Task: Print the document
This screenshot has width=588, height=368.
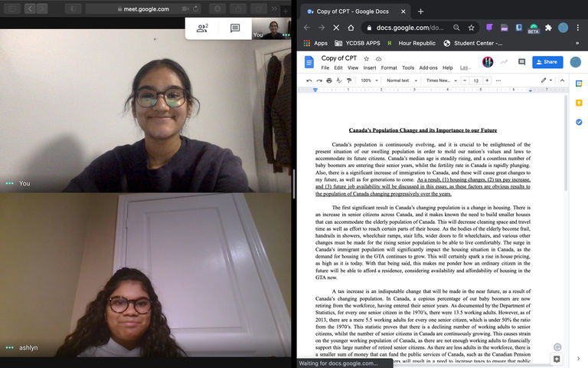Action: point(329,80)
